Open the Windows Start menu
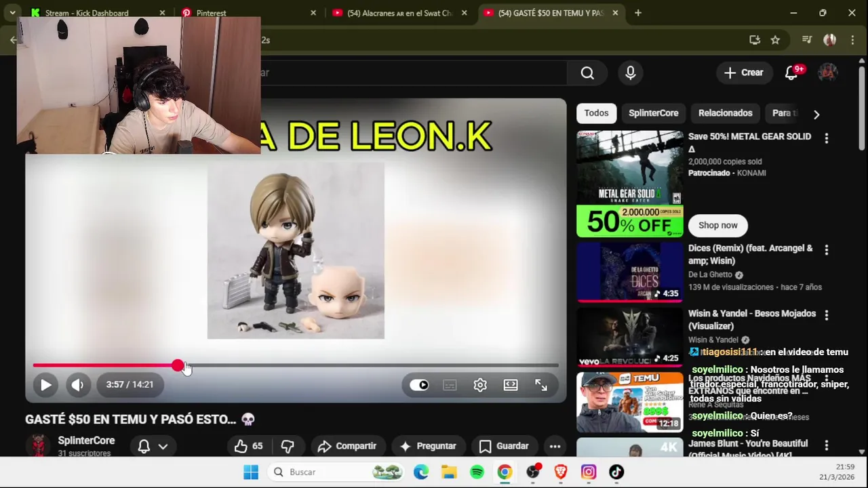 pos(251,472)
